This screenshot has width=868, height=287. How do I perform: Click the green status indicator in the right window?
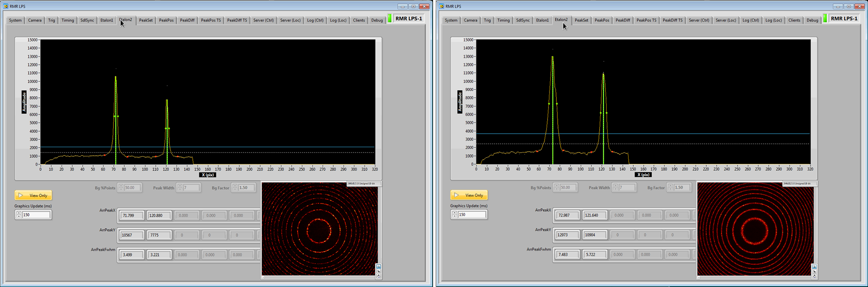pos(825,18)
